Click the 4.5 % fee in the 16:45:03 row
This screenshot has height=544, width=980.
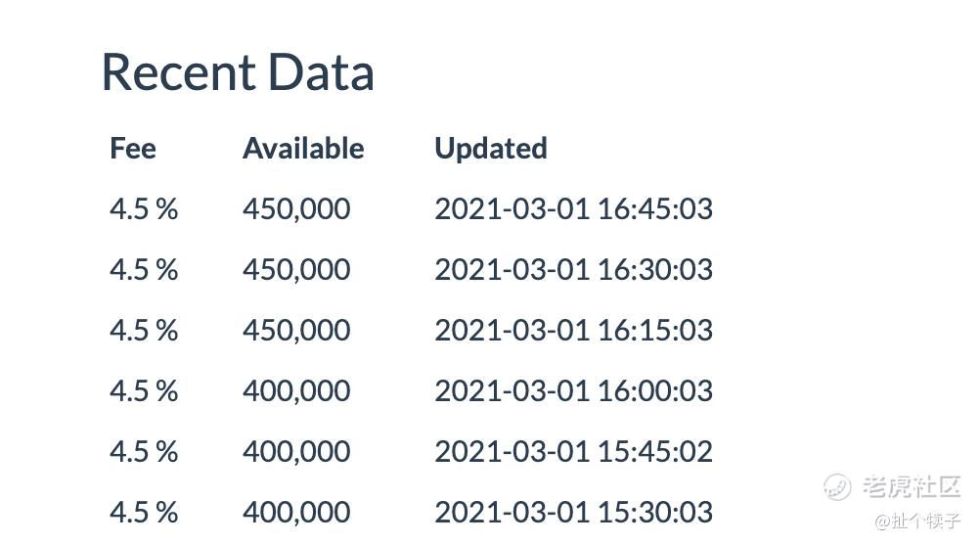pyautogui.click(x=144, y=209)
